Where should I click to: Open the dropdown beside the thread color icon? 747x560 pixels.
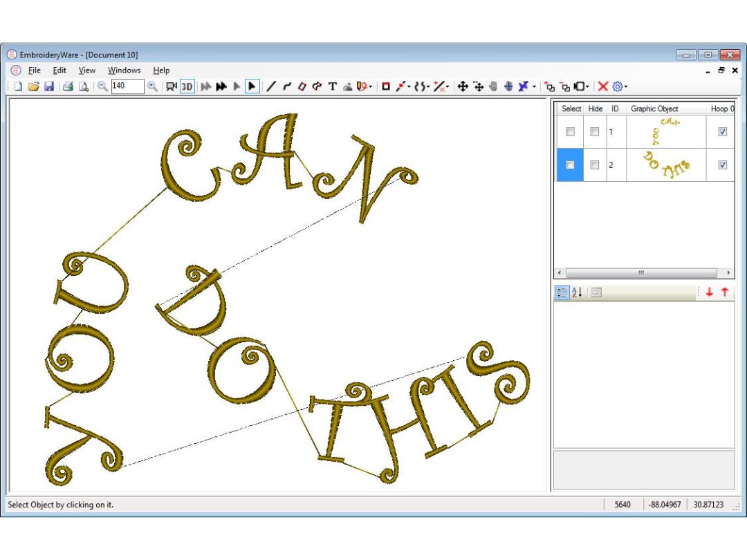pos(371,86)
